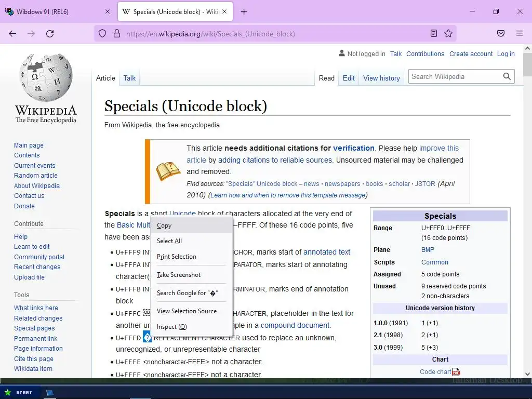Click the scrollbar down arrow

point(527,374)
